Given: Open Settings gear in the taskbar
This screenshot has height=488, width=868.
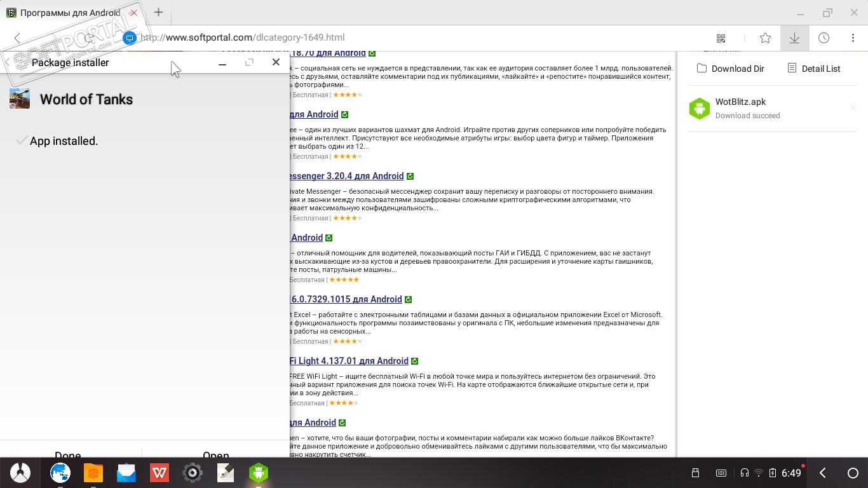Looking at the screenshot, I should click(193, 473).
